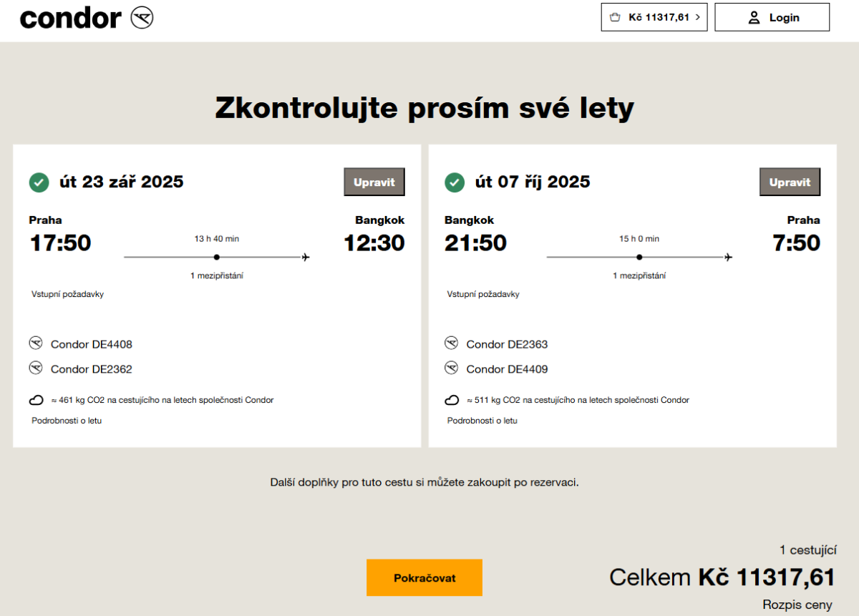
Task: Click the Condor airline icon beside DE4409
Action: click(451, 368)
